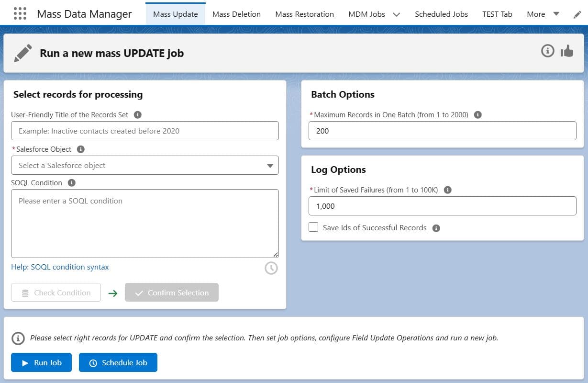
Task: Click the pencil edit navigation icon
Action: click(x=577, y=14)
